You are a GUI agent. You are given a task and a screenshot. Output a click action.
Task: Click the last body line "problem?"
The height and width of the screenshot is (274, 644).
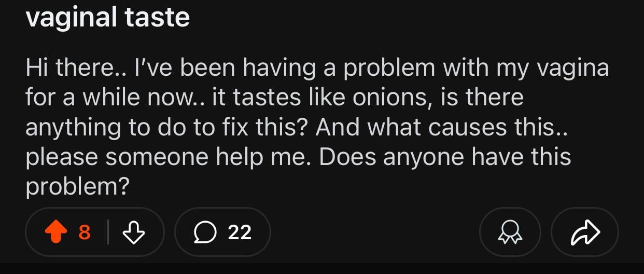tap(77, 186)
